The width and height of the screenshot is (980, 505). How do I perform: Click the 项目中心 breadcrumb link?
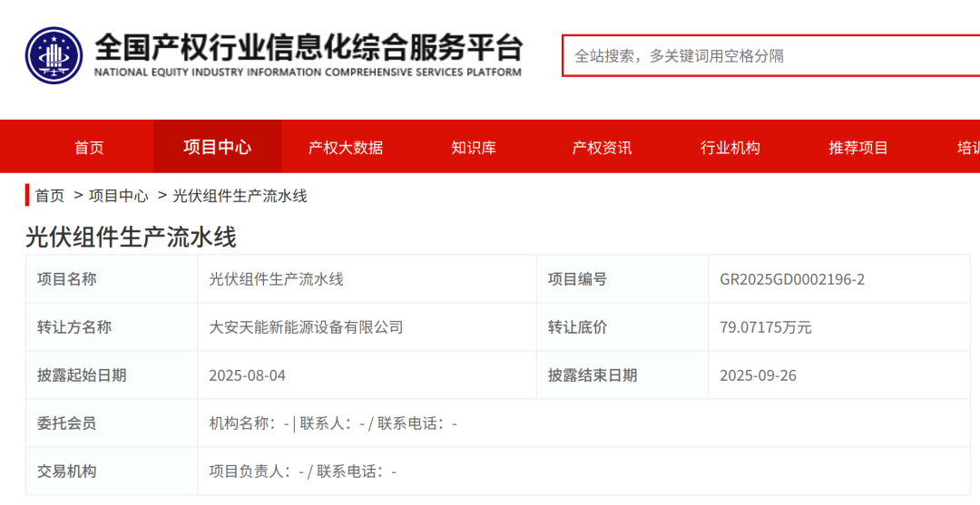(118, 196)
